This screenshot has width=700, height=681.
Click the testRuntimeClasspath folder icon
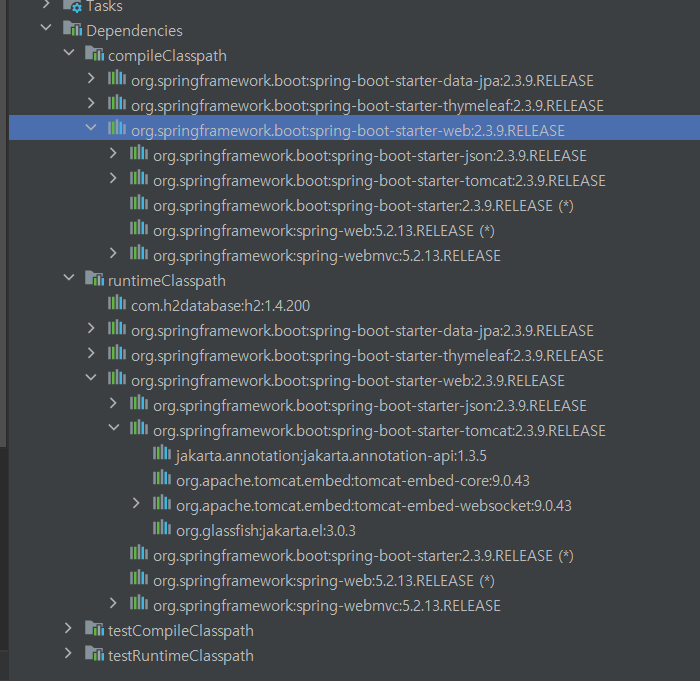tap(95, 655)
